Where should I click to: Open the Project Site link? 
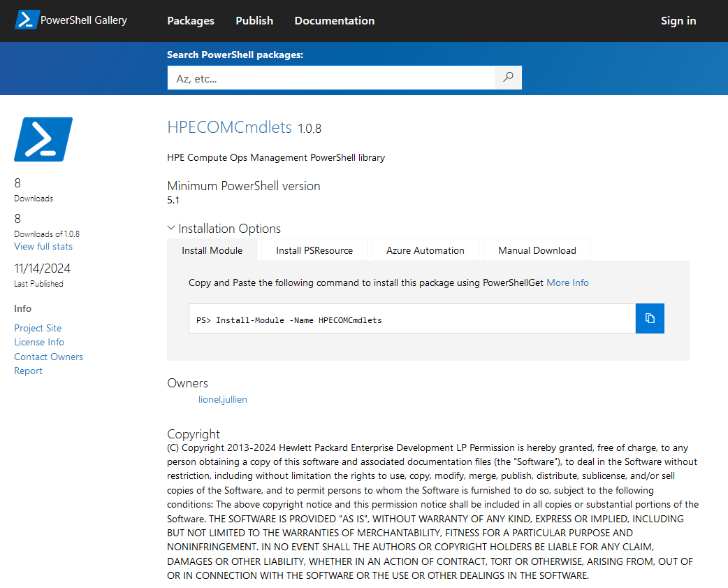tap(38, 328)
